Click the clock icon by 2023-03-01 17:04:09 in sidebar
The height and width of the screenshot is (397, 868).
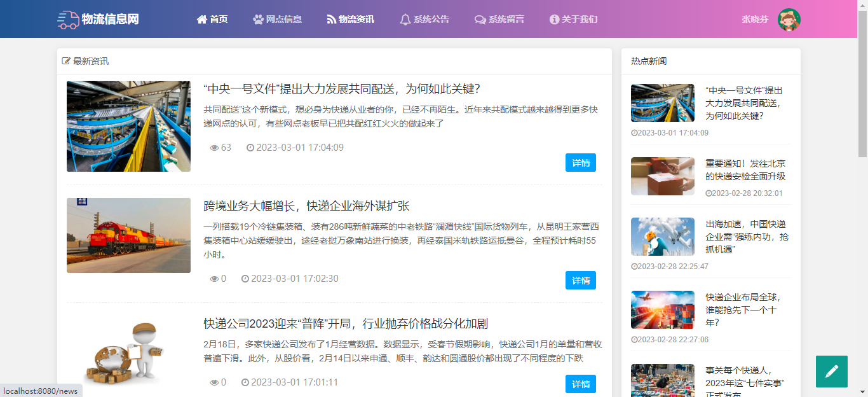point(634,133)
